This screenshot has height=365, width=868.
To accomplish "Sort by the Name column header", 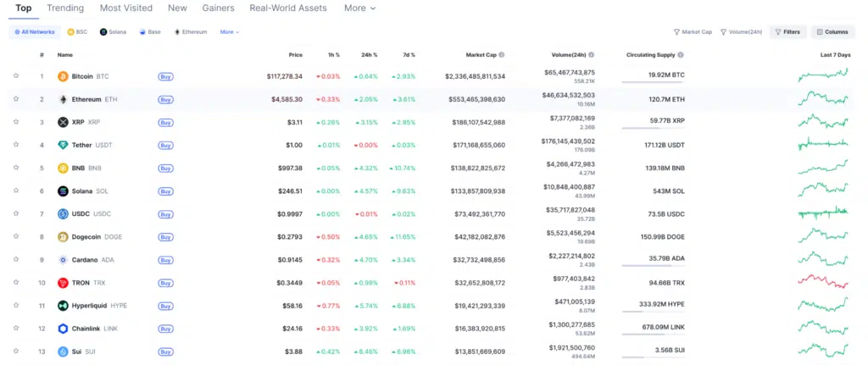I will tap(64, 55).
